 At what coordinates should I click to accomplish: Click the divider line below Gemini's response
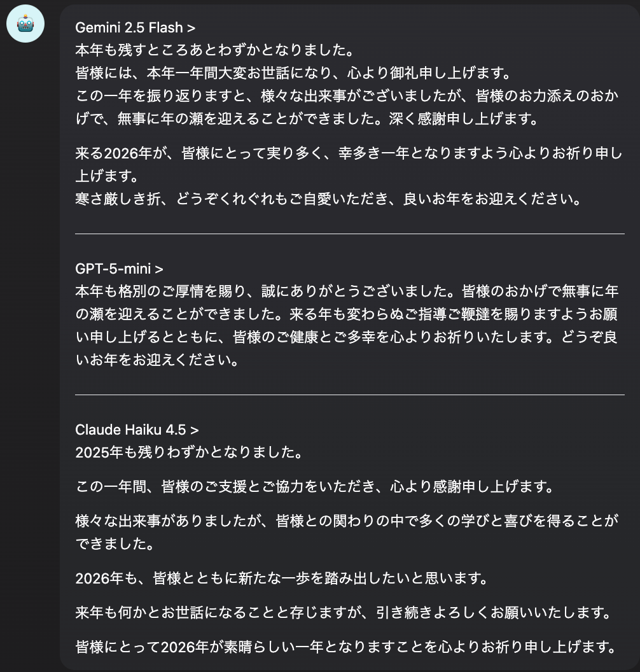(x=350, y=234)
